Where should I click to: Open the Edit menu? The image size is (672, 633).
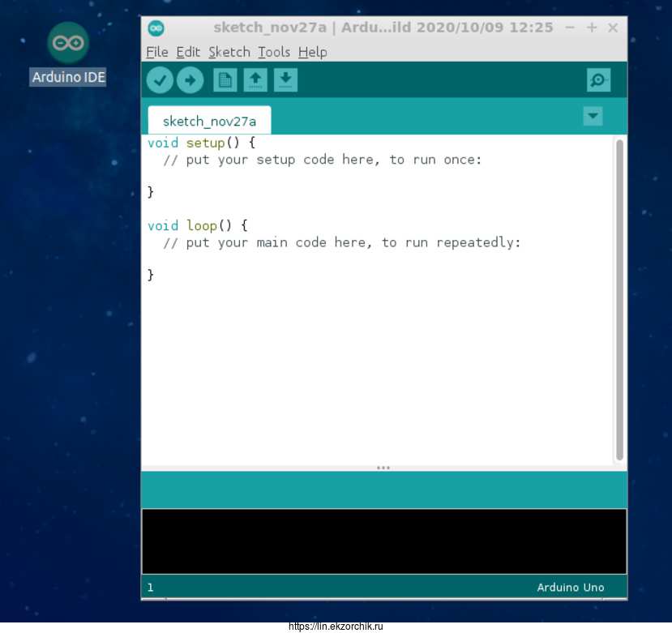click(188, 52)
